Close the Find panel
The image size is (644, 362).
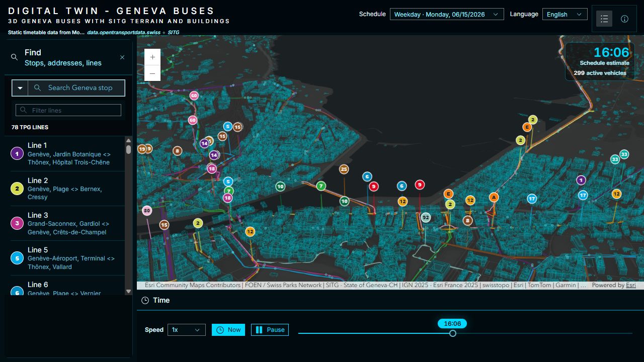coord(122,57)
